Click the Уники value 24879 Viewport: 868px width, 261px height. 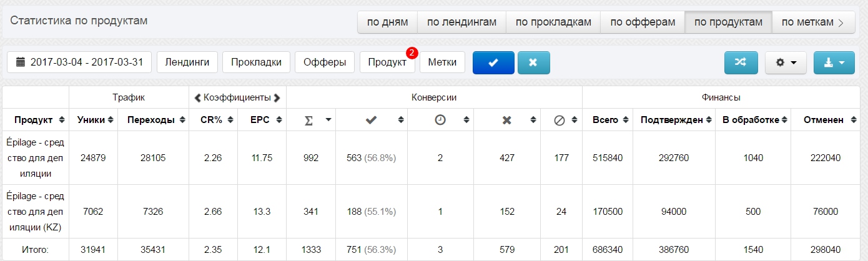93,158
